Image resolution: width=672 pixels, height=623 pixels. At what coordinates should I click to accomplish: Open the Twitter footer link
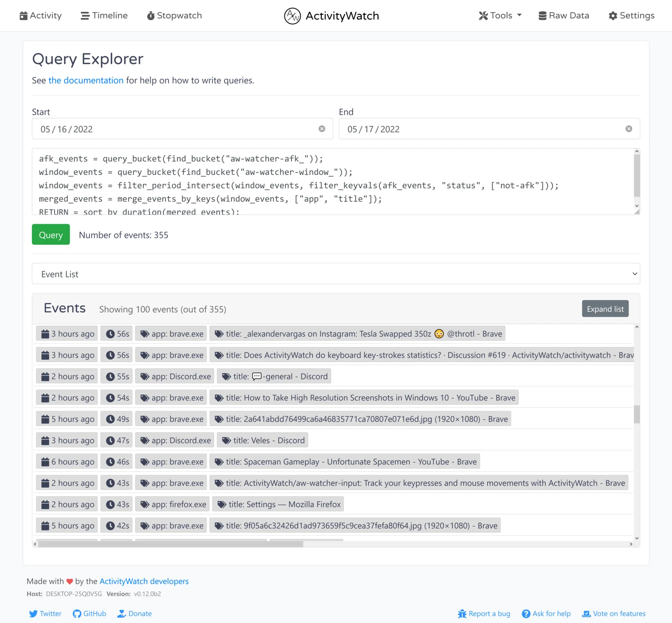45,614
